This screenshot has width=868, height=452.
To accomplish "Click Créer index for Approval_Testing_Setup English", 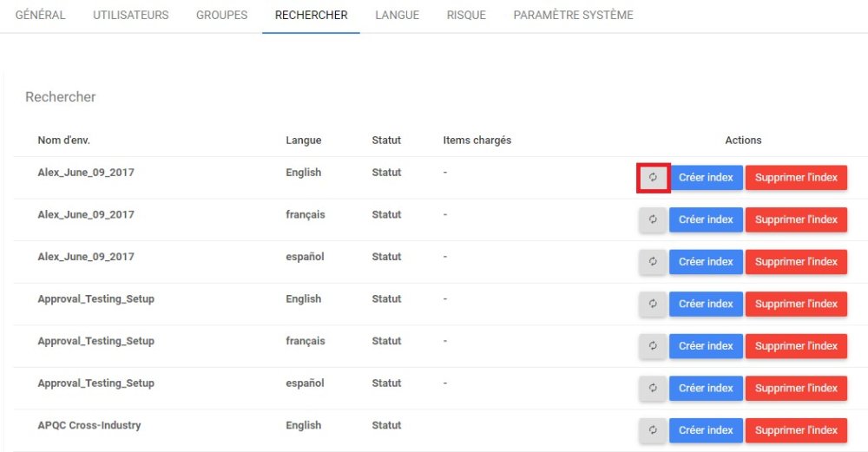I will coord(706,304).
